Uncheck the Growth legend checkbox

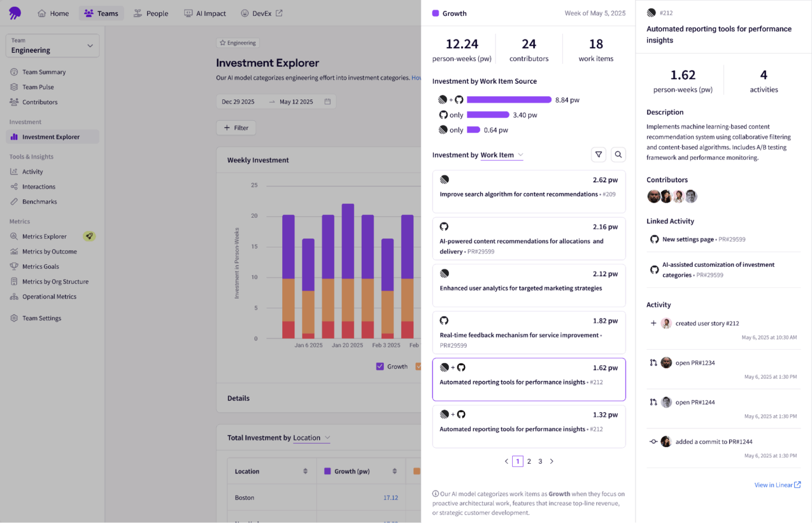(x=380, y=366)
